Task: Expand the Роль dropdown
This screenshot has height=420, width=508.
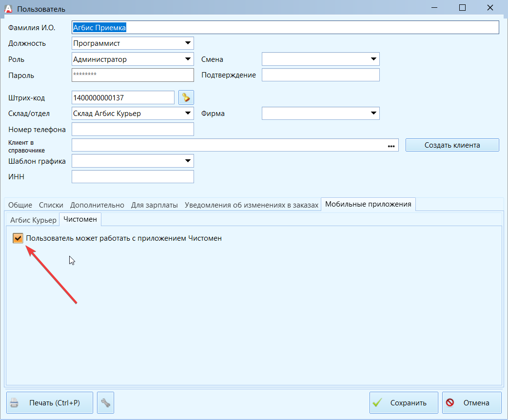Action: pyautogui.click(x=188, y=59)
